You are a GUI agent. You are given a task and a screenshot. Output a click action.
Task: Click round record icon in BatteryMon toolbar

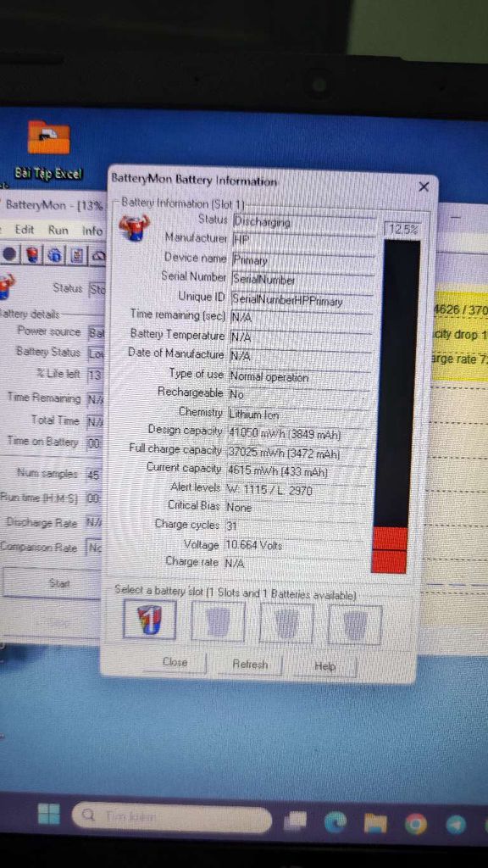click(9, 254)
